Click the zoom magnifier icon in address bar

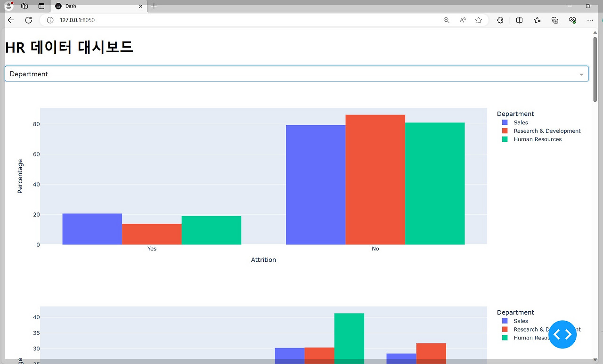pos(446,20)
